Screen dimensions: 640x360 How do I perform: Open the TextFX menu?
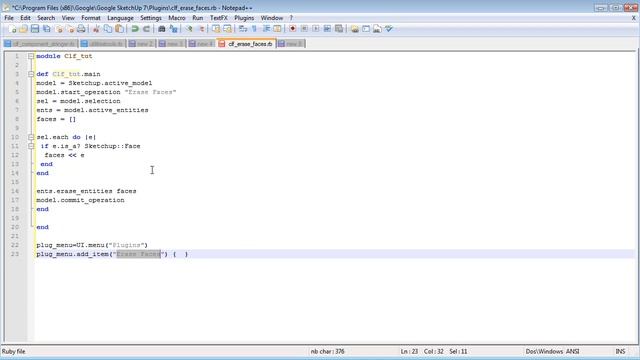[219, 18]
